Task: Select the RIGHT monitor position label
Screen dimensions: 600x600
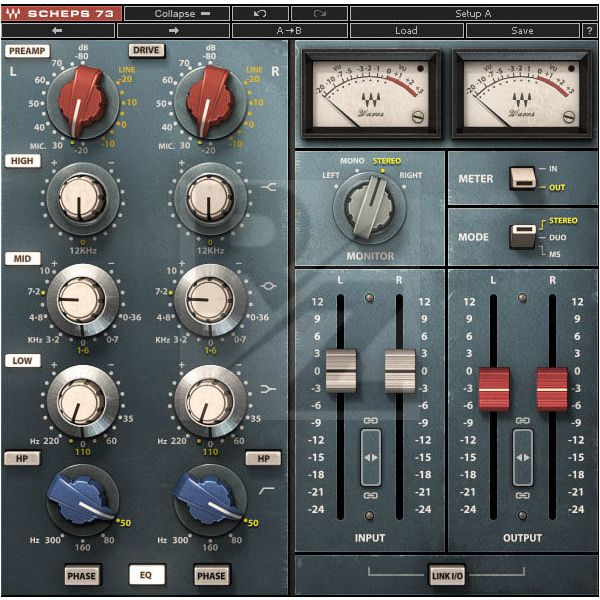Action: point(411,175)
